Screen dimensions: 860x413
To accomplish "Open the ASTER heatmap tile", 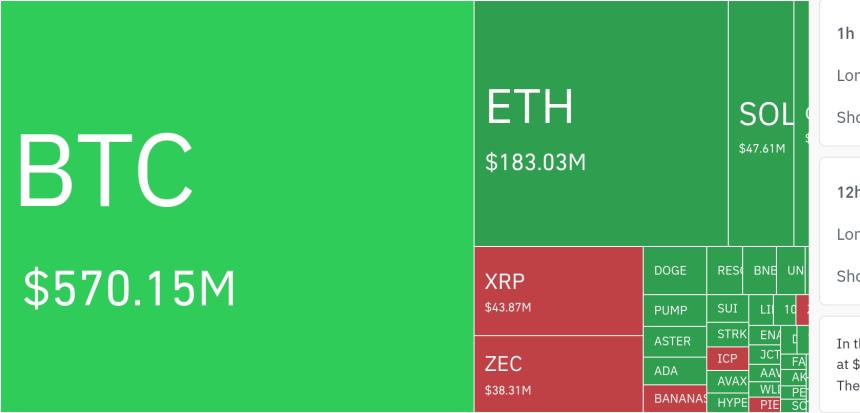I will (674, 341).
